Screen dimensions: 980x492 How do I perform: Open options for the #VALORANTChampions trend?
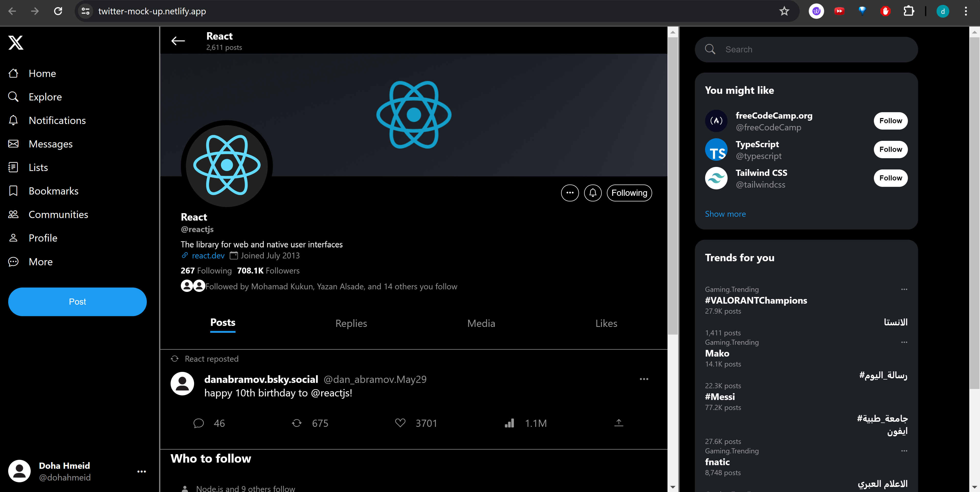pos(904,289)
